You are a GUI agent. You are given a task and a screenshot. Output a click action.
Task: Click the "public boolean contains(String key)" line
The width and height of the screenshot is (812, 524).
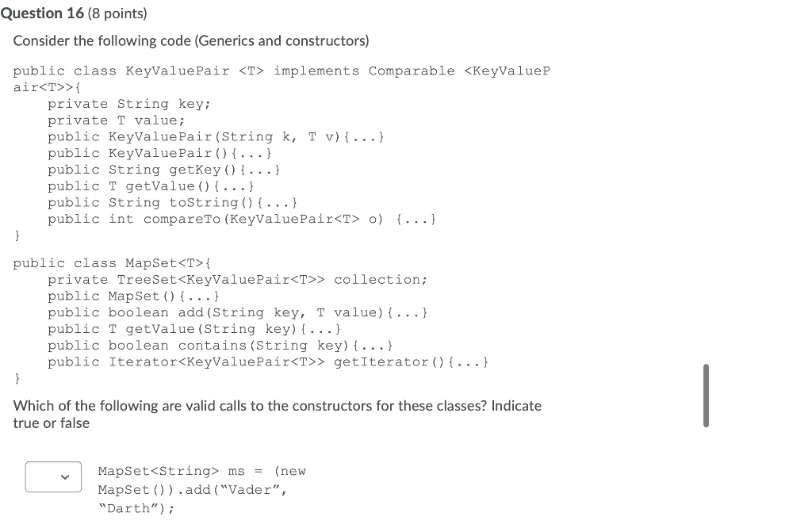[220, 346]
